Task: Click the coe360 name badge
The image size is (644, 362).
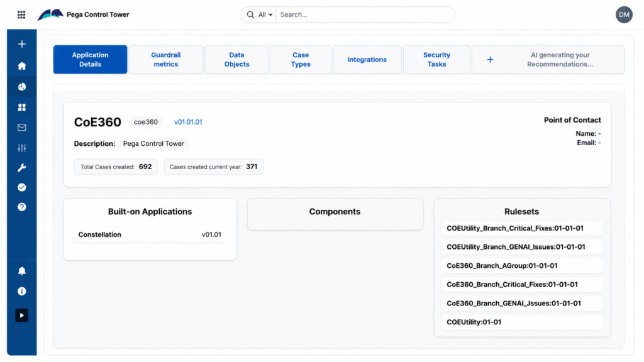Action: pyautogui.click(x=146, y=122)
